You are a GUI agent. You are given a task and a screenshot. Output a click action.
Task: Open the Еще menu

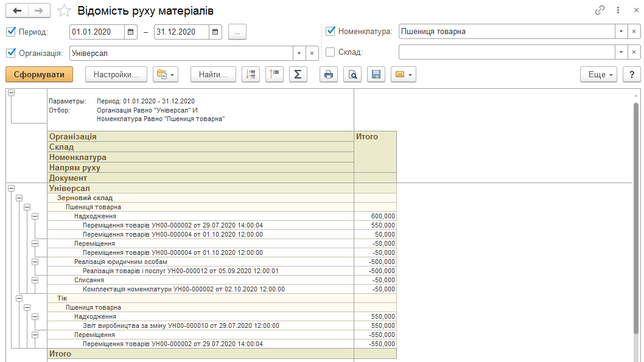[x=599, y=74]
